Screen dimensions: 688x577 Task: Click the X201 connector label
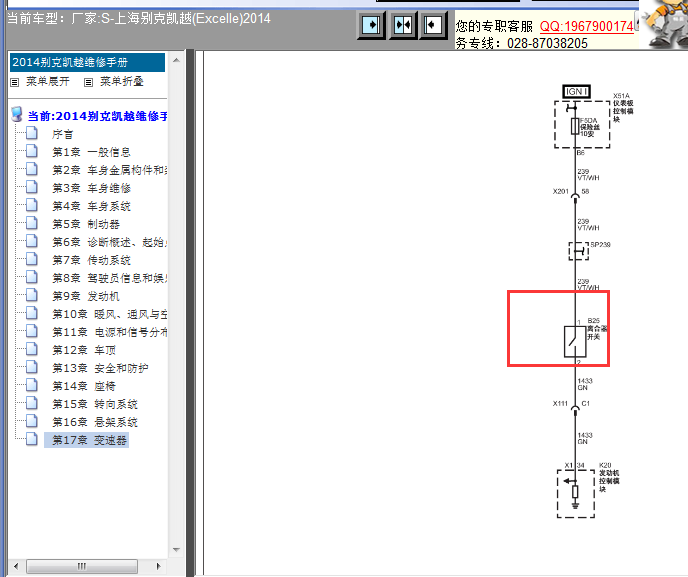click(560, 191)
